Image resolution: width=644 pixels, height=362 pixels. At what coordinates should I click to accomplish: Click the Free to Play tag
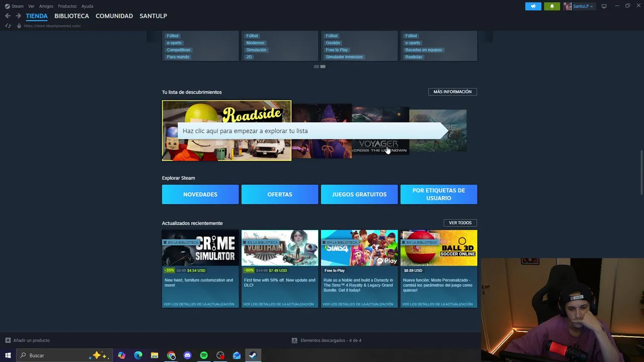337,50
